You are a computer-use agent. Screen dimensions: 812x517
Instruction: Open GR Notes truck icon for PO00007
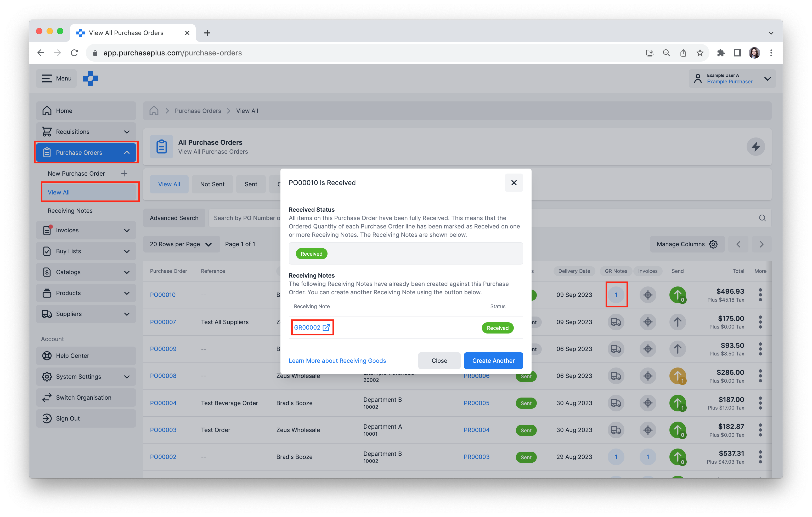pos(616,322)
